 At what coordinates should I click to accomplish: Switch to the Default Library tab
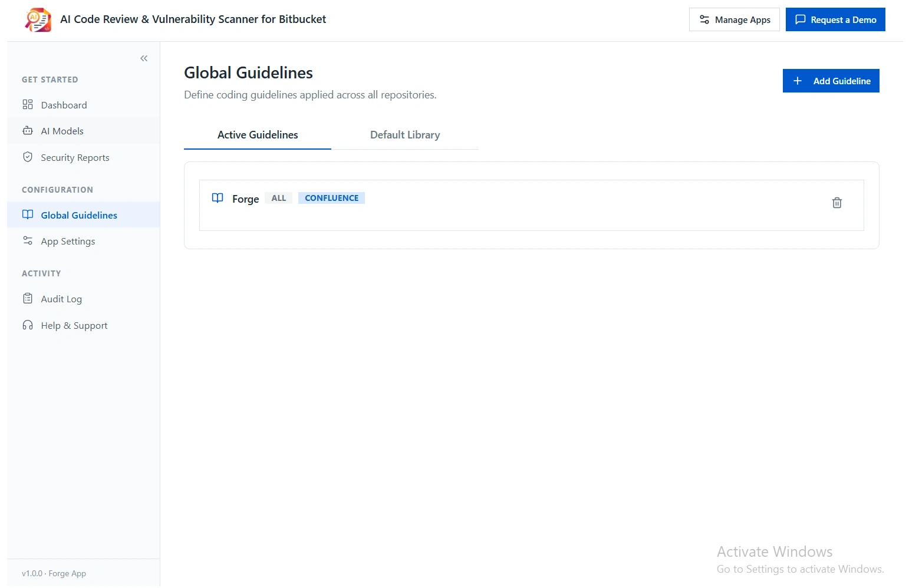click(x=404, y=134)
